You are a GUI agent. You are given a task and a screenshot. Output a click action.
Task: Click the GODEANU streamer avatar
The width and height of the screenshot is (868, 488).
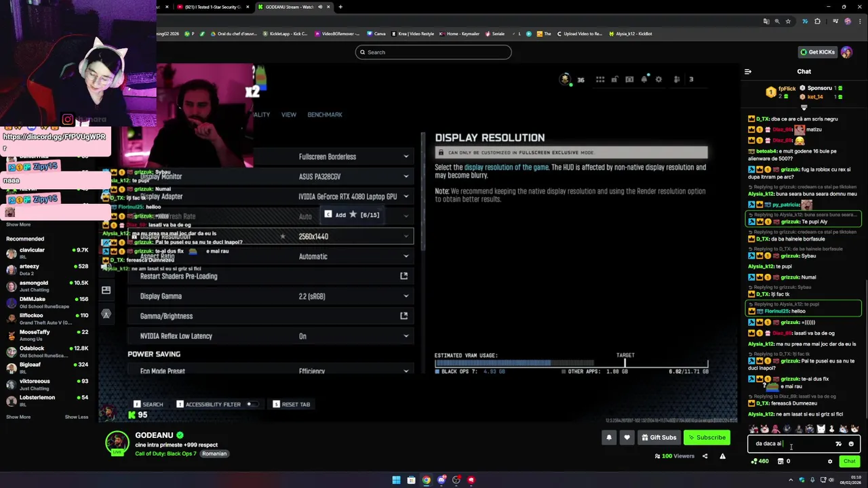(117, 443)
